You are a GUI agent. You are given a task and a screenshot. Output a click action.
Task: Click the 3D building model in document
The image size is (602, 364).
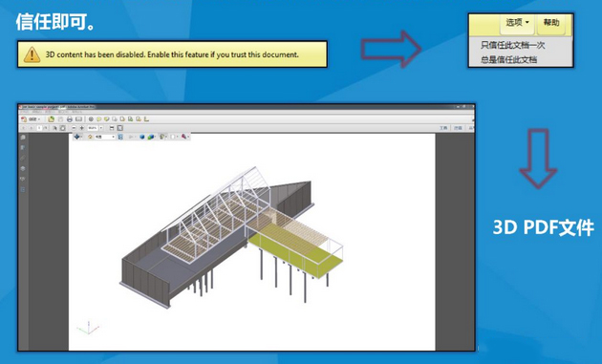click(232, 236)
